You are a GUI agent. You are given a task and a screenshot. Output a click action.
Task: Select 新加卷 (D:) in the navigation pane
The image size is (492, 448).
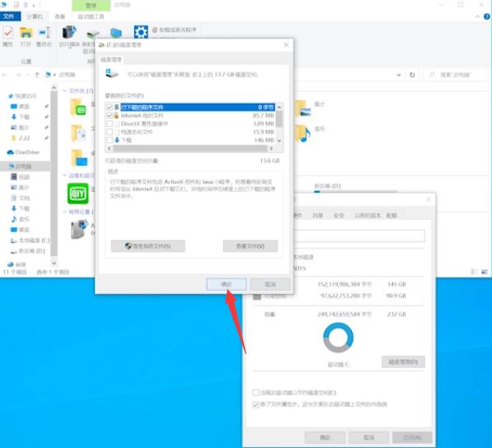[28, 251]
